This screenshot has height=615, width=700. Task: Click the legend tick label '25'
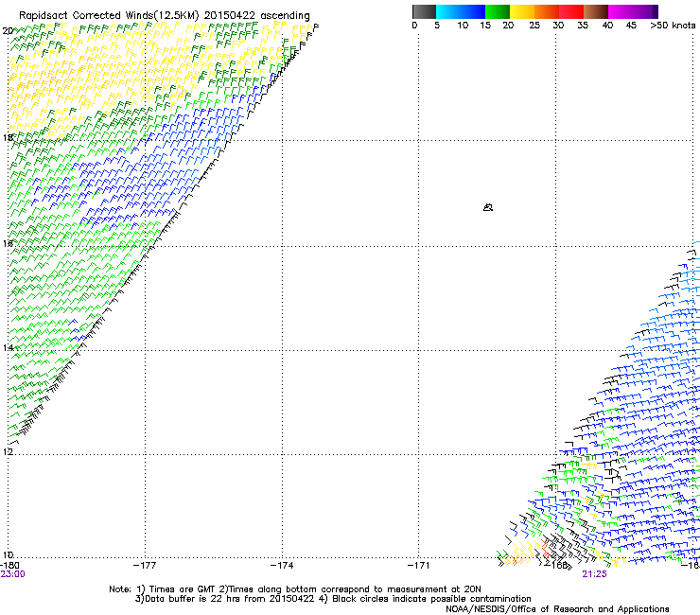point(534,26)
